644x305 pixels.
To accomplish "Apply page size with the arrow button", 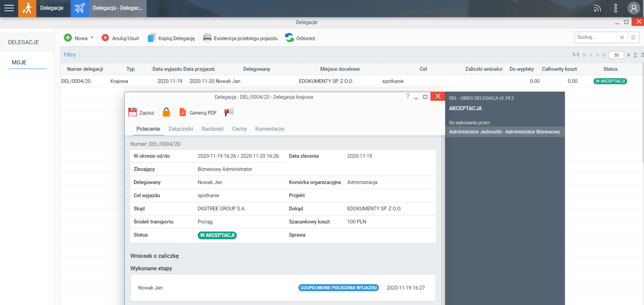I will [x=629, y=55].
